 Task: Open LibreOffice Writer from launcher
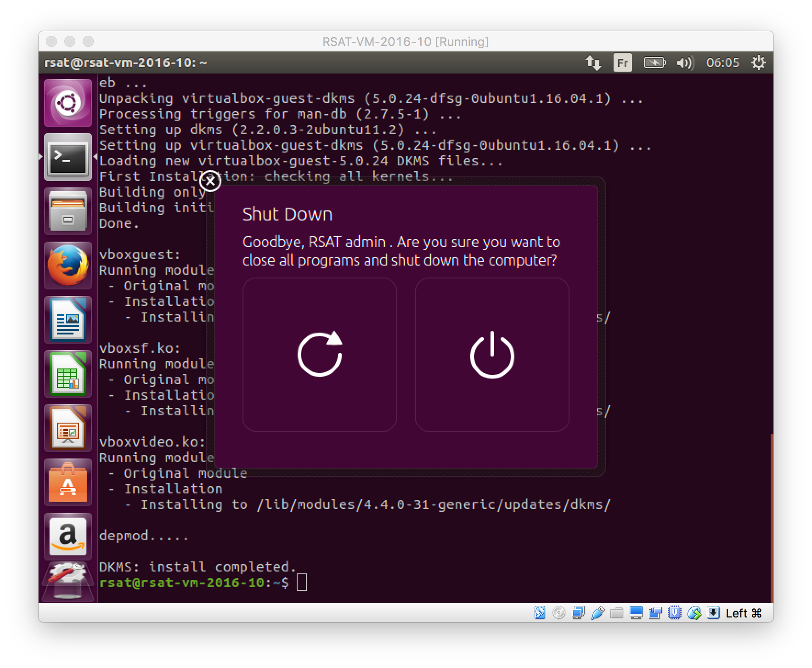[68, 320]
